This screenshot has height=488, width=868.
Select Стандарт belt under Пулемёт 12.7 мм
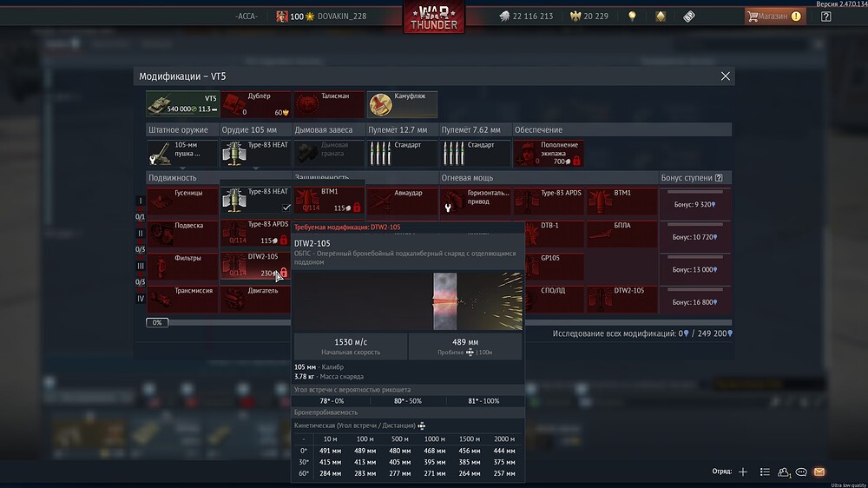402,153
